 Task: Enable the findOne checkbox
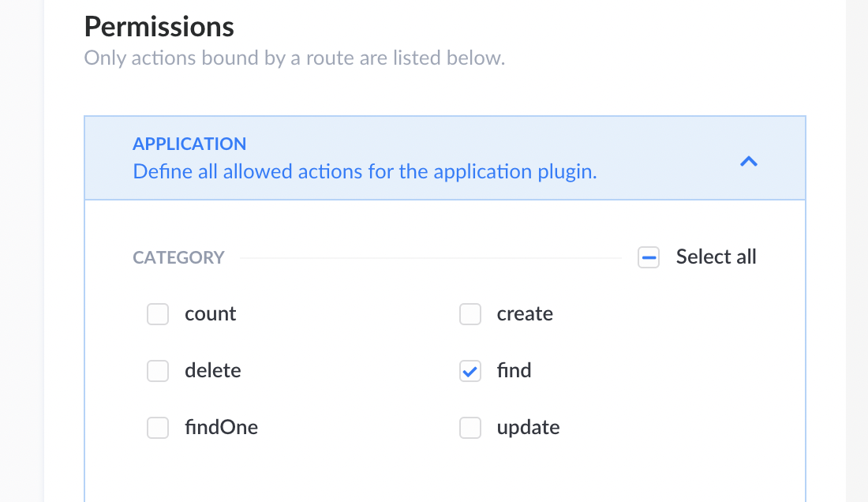coord(158,428)
